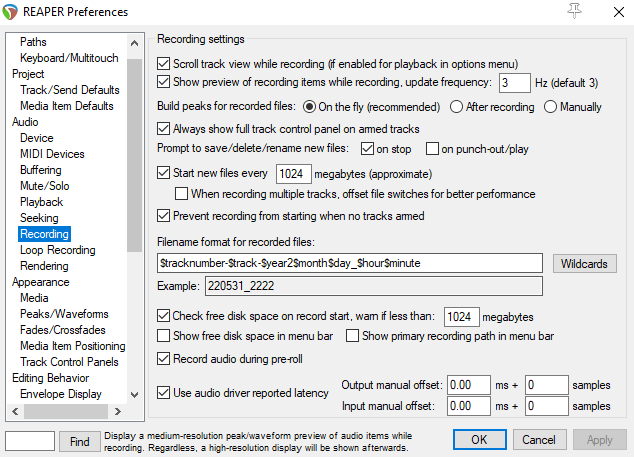Screen dimensions: 634x457
Task: Toggle Start new files every checkbox
Action: 163,173
